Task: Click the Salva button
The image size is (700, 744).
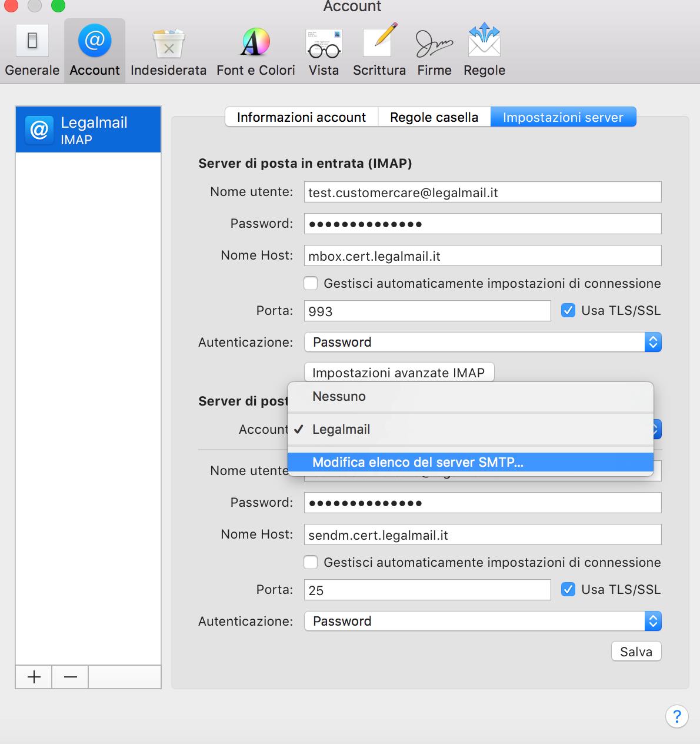Action: point(636,652)
